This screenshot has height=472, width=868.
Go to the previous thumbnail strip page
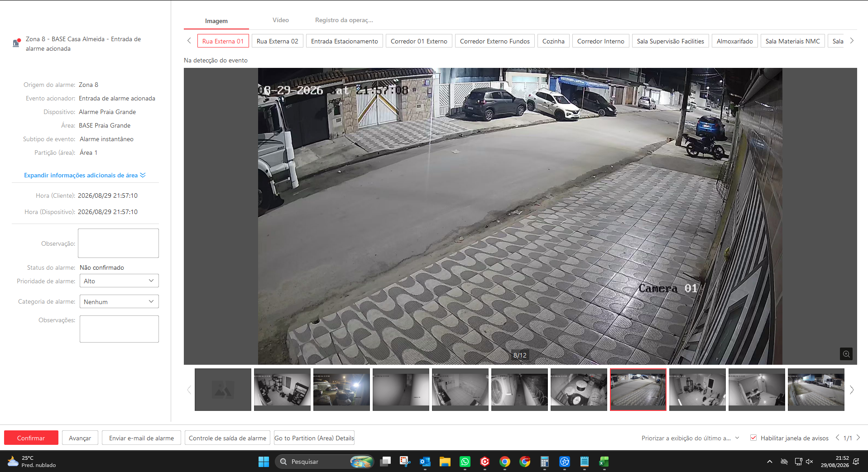coord(189,390)
